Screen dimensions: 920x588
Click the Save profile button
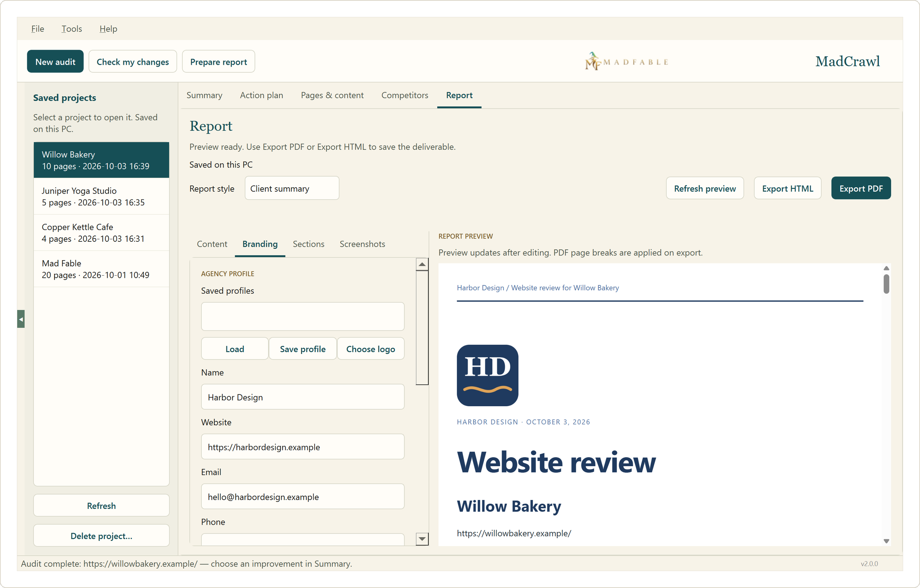[302, 349]
